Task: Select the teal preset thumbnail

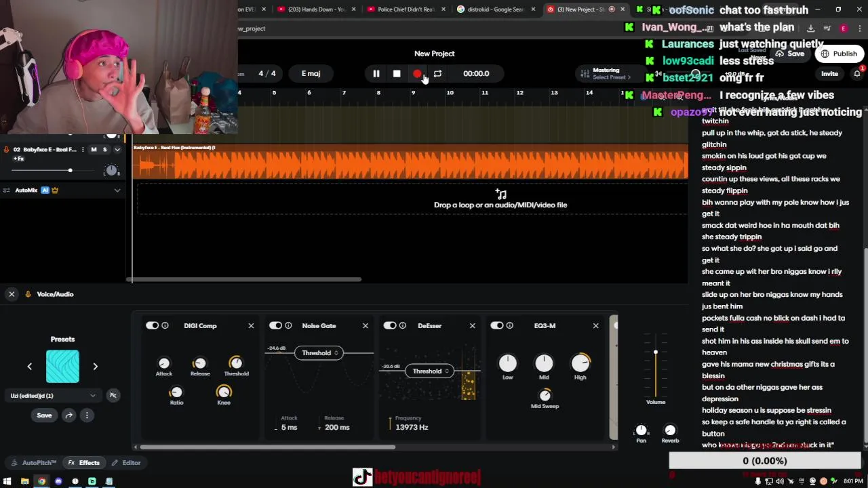Action: (x=62, y=366)
